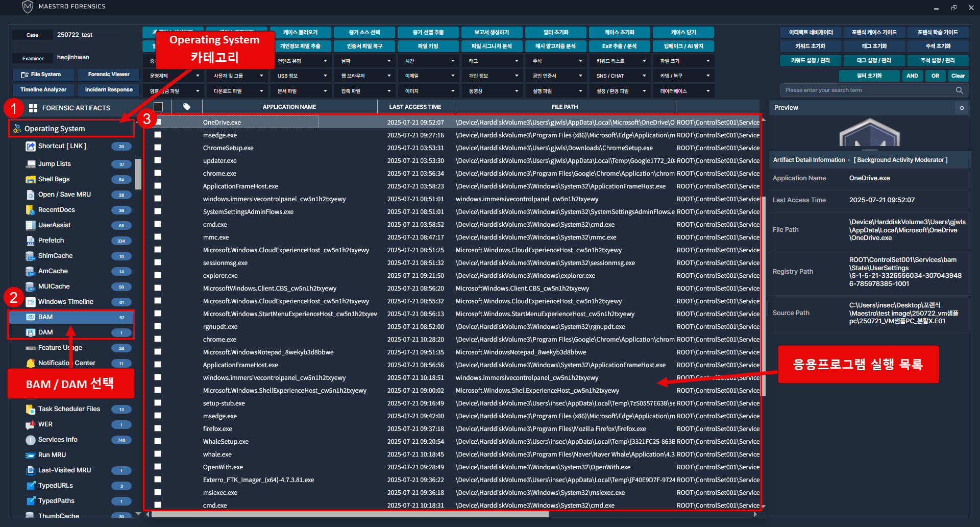Click the horizontal scrollbar below the table

(x=350, y=514)
